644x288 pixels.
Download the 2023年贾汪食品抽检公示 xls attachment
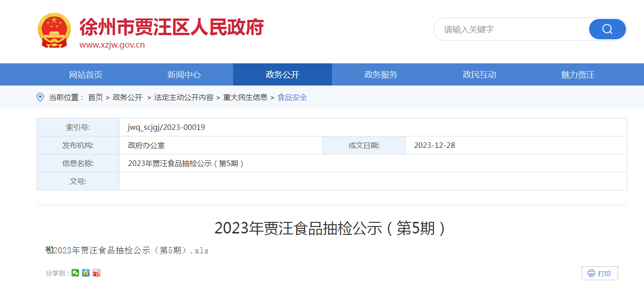pyautogui.click(x=131, y=251)
